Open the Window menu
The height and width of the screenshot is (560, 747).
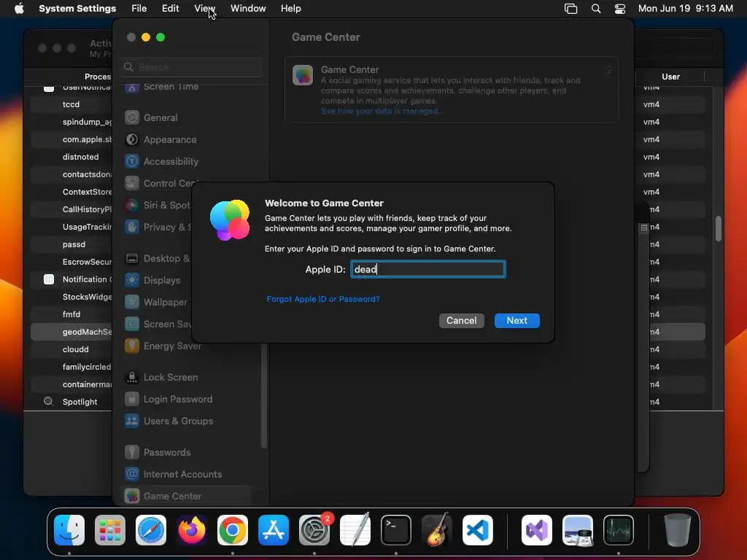(x=248, y=9)
